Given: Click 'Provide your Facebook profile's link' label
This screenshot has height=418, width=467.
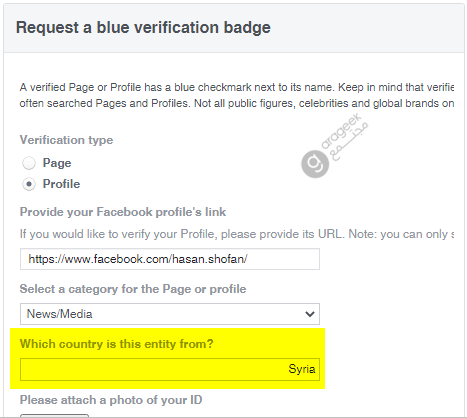Looking at the screenshot, I should coord(123,212).
